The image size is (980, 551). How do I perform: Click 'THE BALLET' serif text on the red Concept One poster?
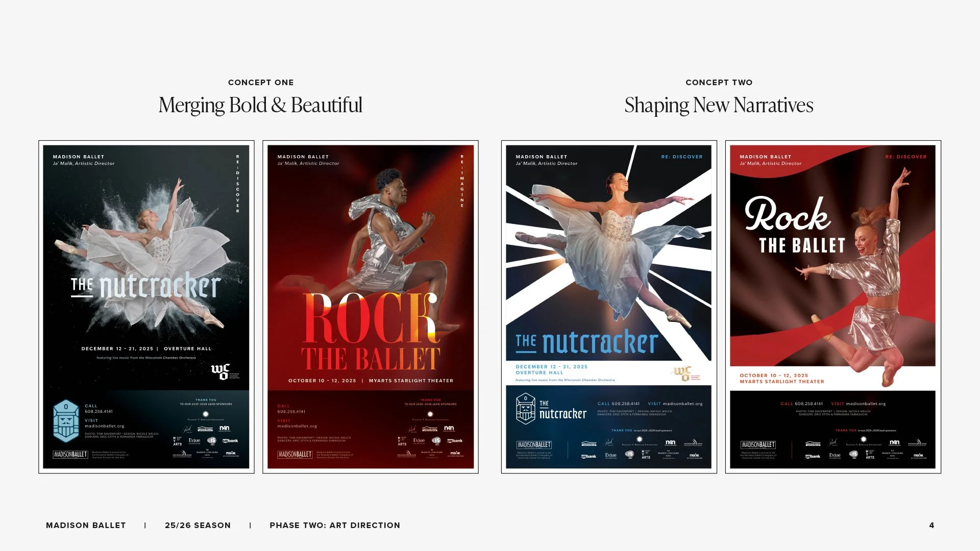click(371, 359)
